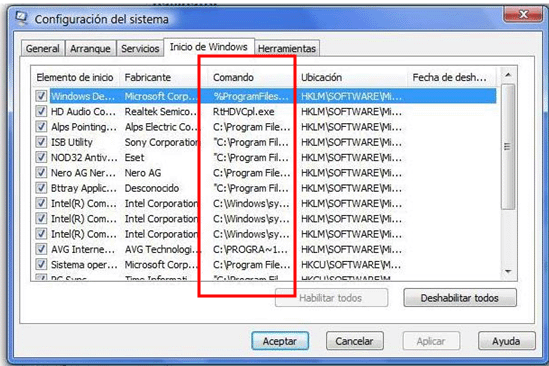The height and width of the screenshot is (366, 549).
Task: Close the Configuración del sistema window
Action: pos(523,14)
